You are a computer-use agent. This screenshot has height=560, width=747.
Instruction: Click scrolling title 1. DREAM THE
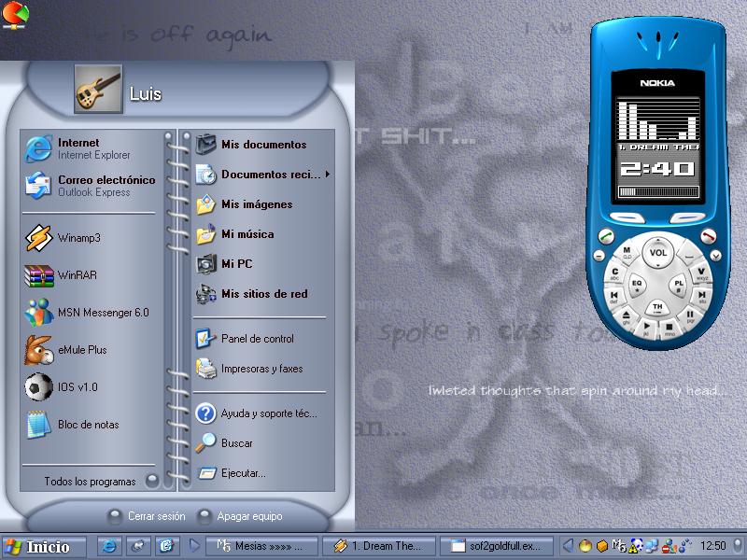[658, 147]
